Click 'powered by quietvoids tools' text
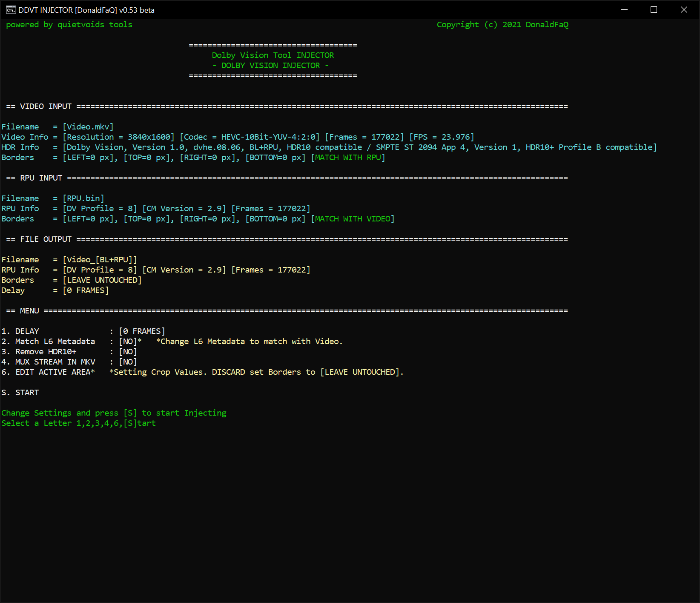 click(x=69, y=25)
